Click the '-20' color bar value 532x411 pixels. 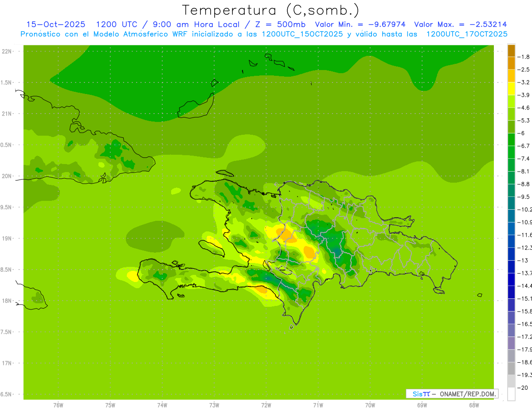click(x=522, y=388)
